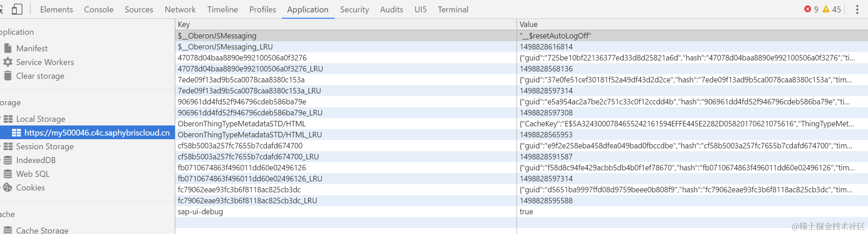Image resolution: width=868 pixels, height=234 pixels.
Task: Open the DevTools three-dot customize menu
Action: 857,9
